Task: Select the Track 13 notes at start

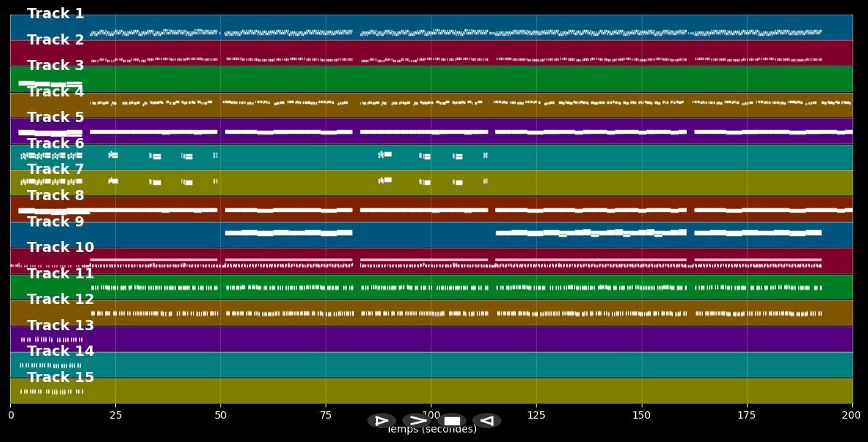Action: [x=52, y=340]
